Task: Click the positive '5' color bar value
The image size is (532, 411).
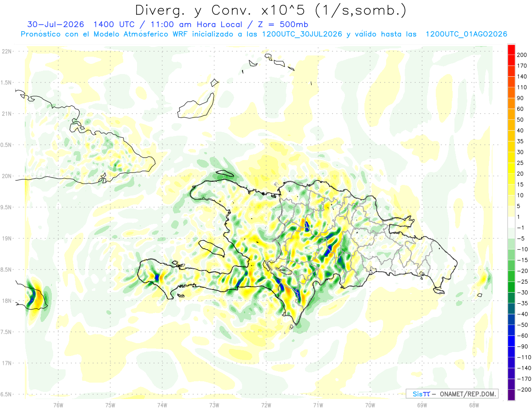Action: click(519, 206)
